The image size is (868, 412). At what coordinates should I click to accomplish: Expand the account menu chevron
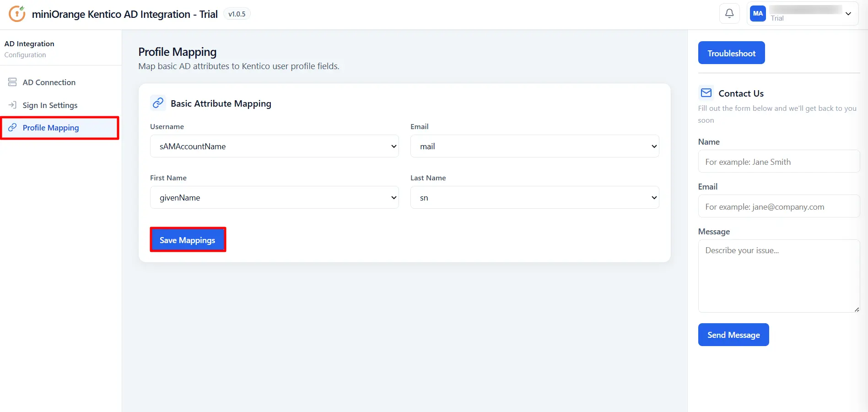click(848, 14)
